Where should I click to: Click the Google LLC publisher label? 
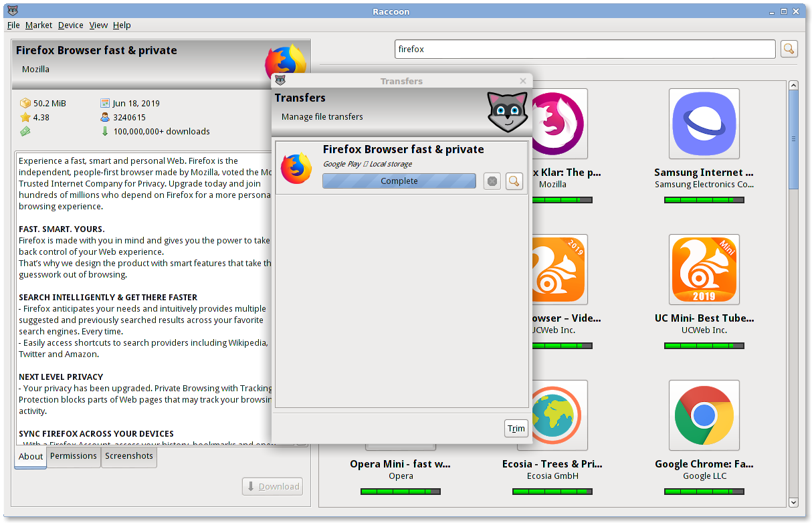[x=704, y=476]
